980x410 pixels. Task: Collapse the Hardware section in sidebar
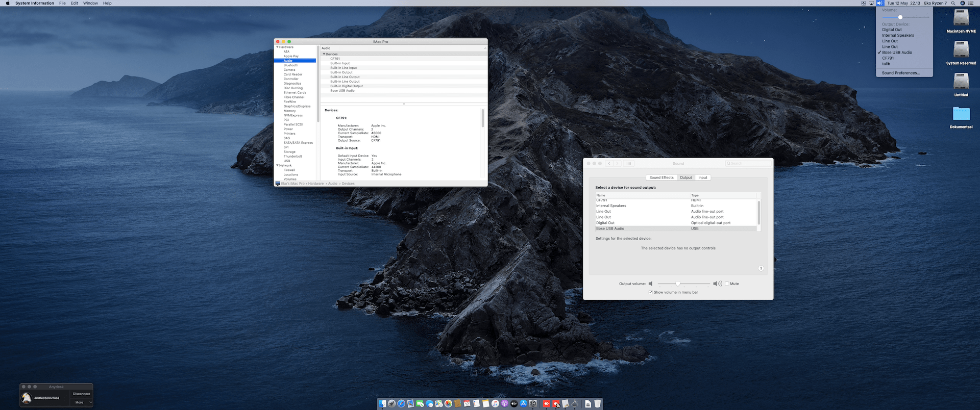point(277,47)
